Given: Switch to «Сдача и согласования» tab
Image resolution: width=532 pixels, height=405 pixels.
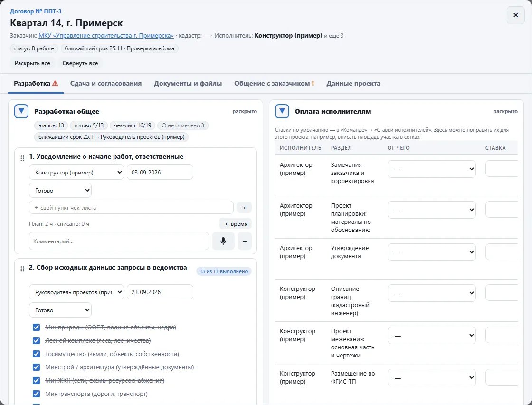Looking at the screenshot, I should coord(106,83).
